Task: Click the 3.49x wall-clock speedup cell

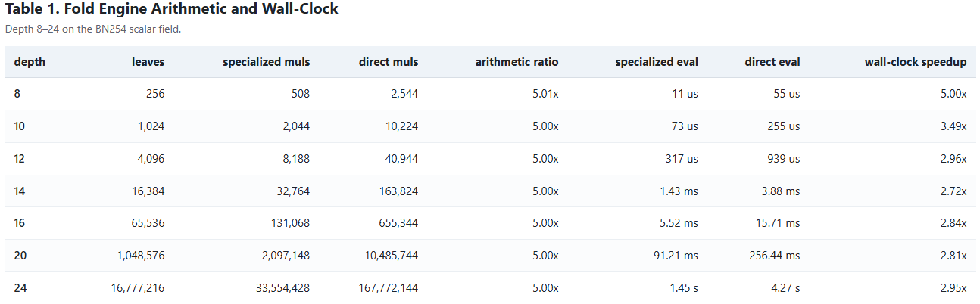Action: click(953, 127)
